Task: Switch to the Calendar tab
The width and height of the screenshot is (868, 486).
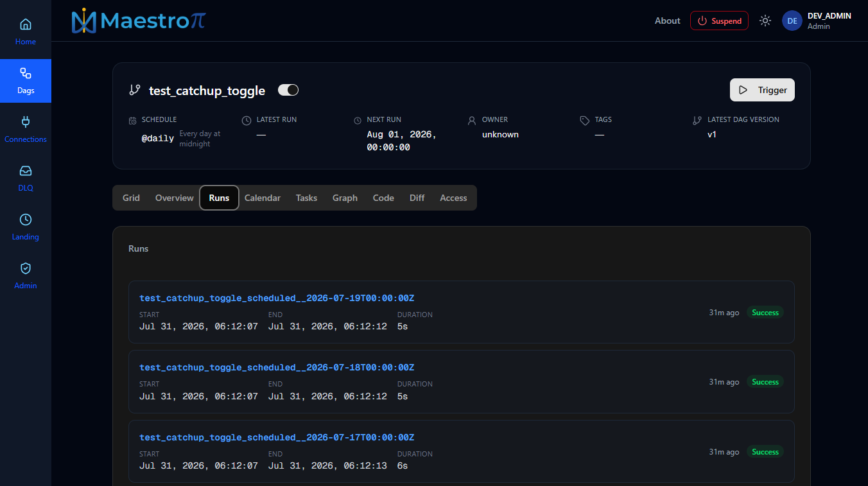Action: [263, 198]
